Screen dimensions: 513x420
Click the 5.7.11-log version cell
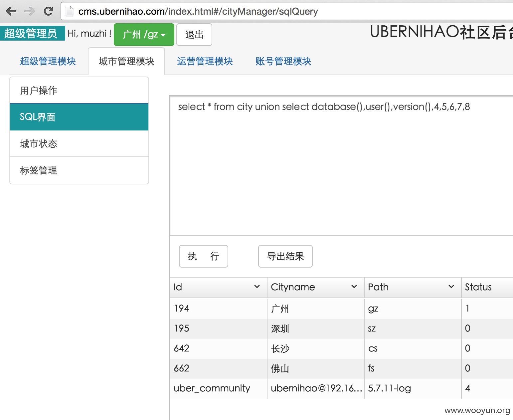click(413, 388)
